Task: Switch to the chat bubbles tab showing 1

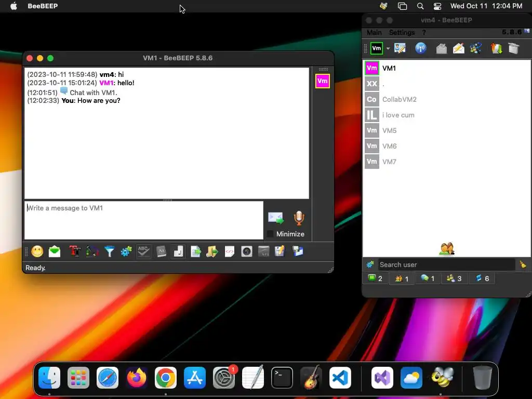Action: pos(428,278)
